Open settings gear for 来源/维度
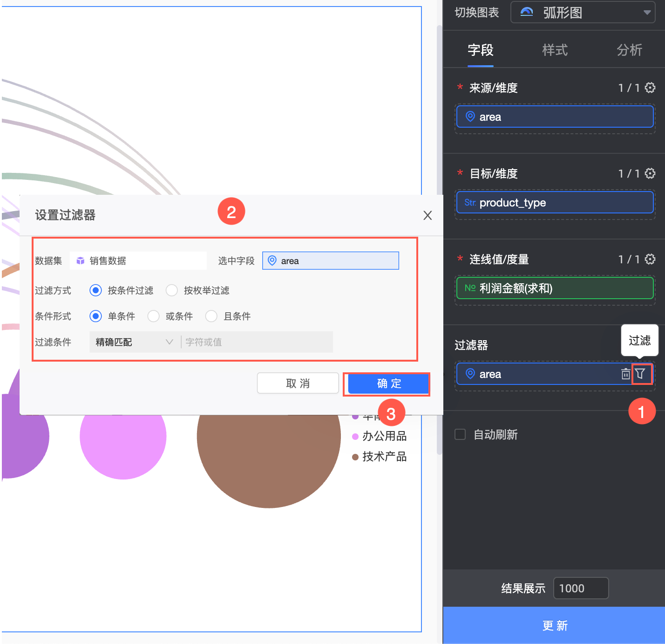The width and height of the screenshot is (665, 644). [x=650, y=88]
